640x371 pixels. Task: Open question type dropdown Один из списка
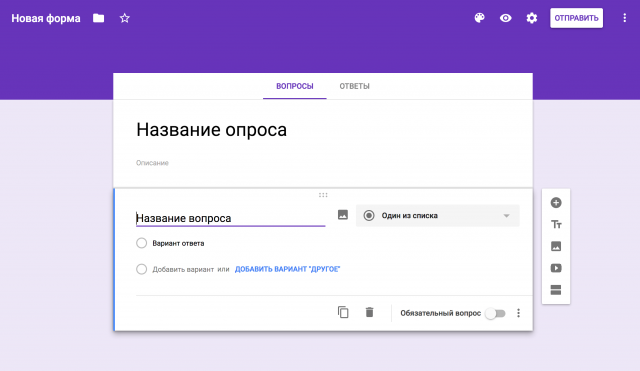pos(438,215)
